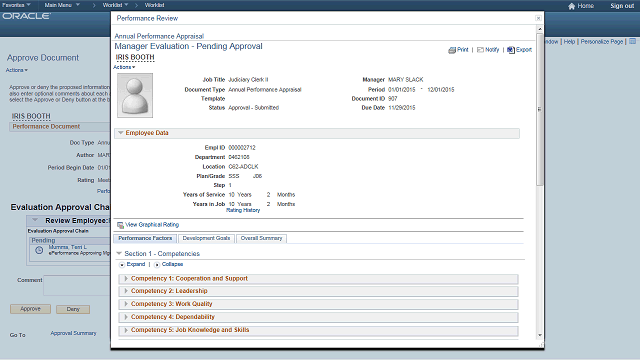Click the page options icon beside Personalize Page
Screen dimensions: 640x360
pos(632,41)
